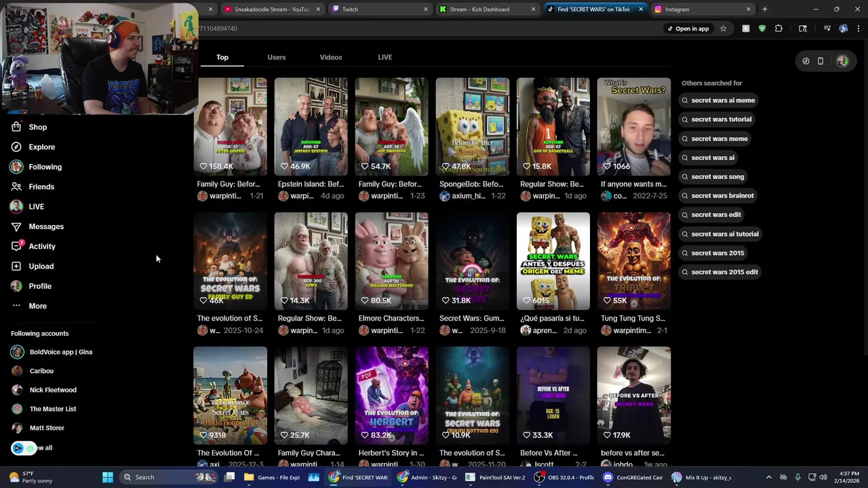Switch to the Users results tab
Image resolution: width=868 pixels, height=488 pixels.
(x=277, y=57)
